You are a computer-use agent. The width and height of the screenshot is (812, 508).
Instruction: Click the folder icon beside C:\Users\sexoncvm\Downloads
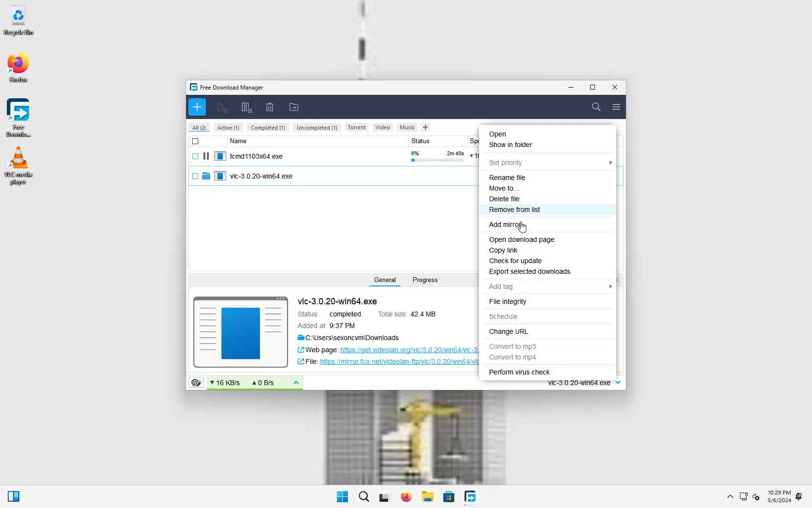pos(301,338)
